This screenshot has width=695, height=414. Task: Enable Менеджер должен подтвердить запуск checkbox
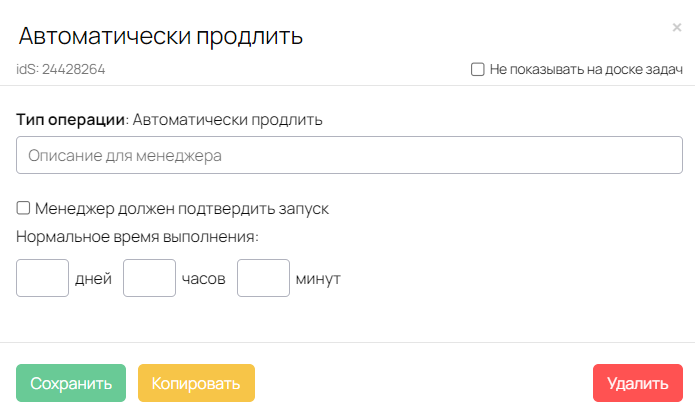coord(23,208)
